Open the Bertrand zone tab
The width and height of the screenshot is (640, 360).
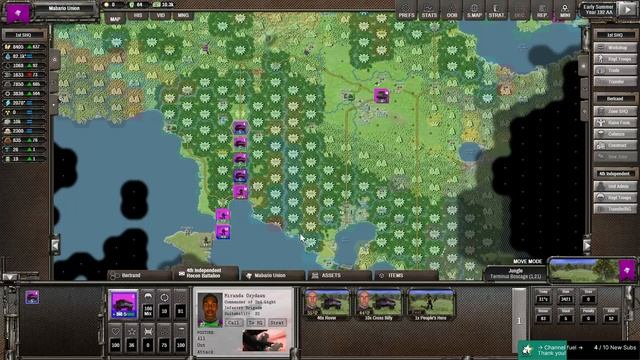pos(139,276)
